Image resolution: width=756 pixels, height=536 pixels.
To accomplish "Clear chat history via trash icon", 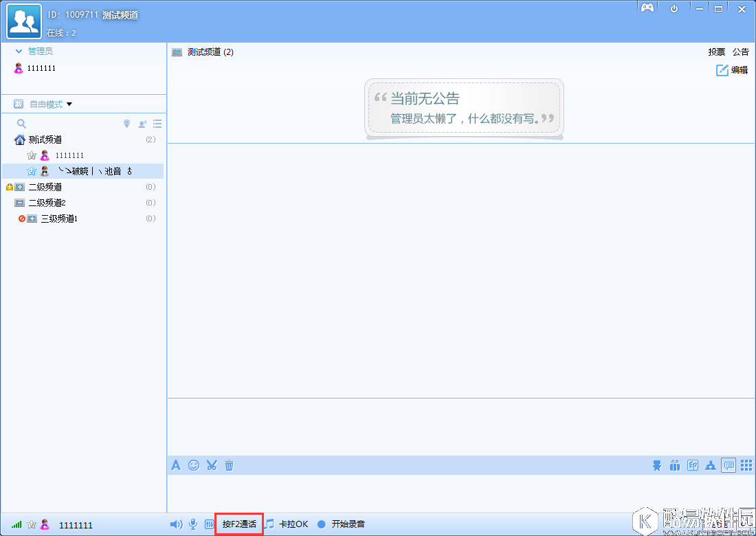I will [x=229, y=465].
